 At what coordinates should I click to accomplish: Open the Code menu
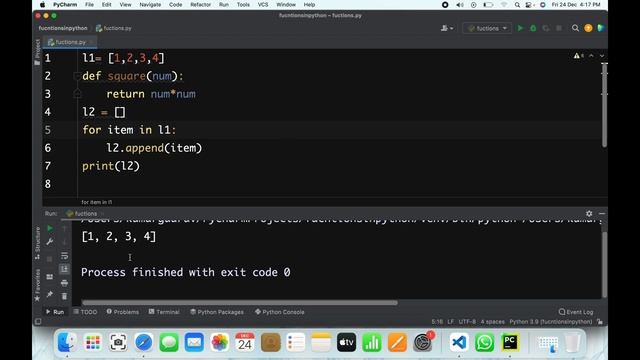tap(176, 4)
